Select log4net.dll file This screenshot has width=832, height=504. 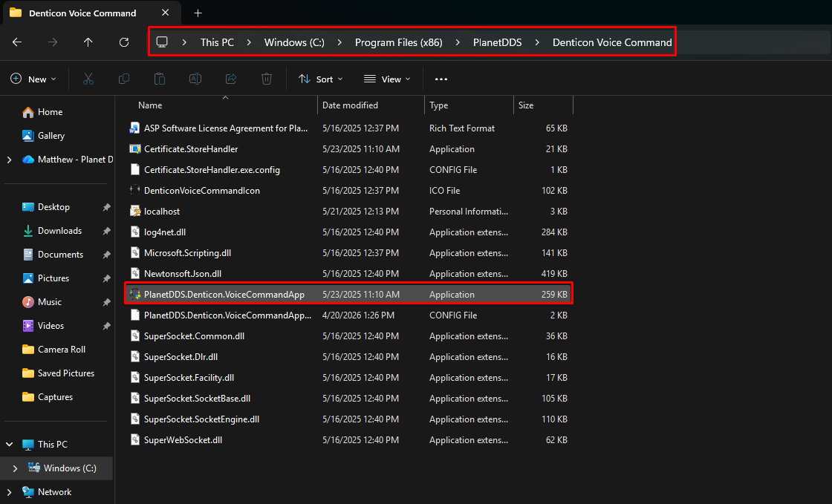(x=348, y=232)
